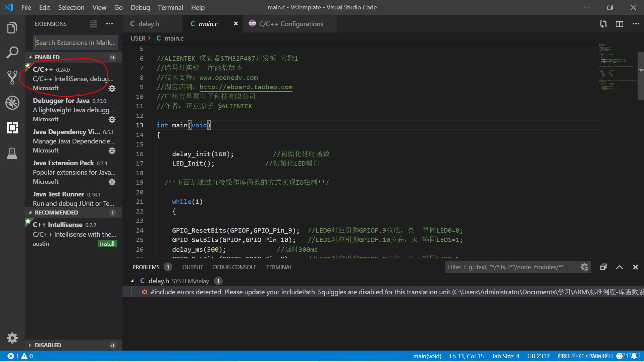The height and width of the screenshot is (362, 644).
Task: Open problems filter settings gear
Action: pos(584,267)
